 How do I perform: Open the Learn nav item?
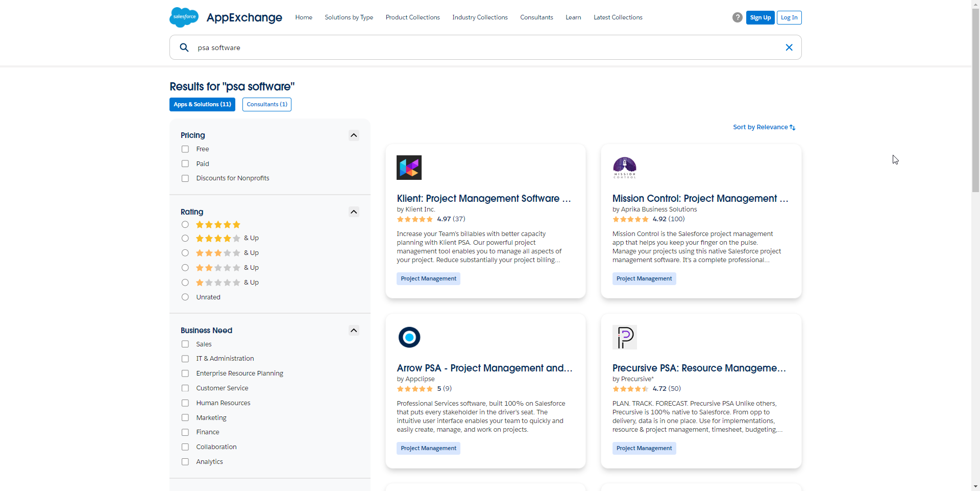(573, 17)
